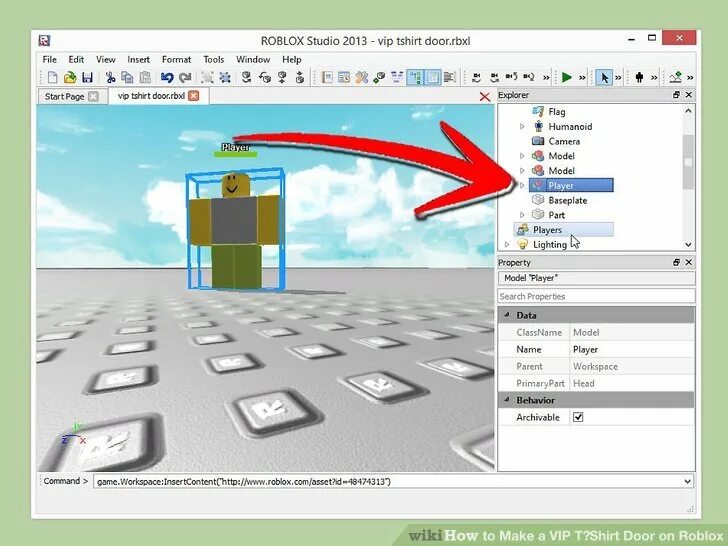The height and width of the screenshot is (546, 728).
Task: Select Flag in the Explorer tree
Action: point(557,111)
